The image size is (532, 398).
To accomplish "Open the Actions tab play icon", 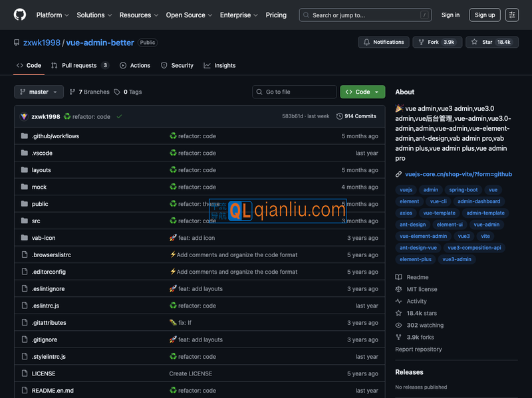I will coord(122,65).
